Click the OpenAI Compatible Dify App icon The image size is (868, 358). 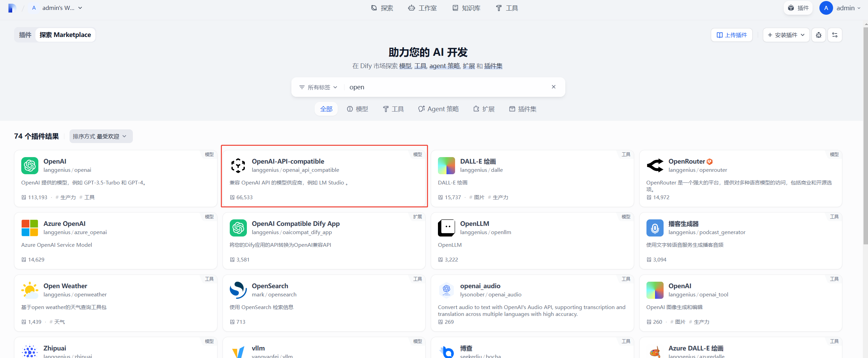click(238, 228)
